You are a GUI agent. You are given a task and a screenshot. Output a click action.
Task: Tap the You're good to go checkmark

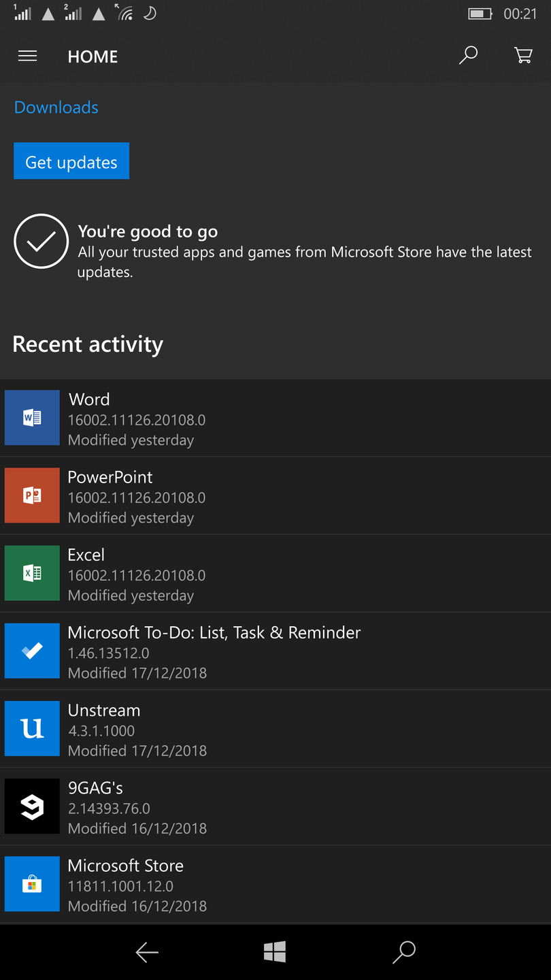41,242
